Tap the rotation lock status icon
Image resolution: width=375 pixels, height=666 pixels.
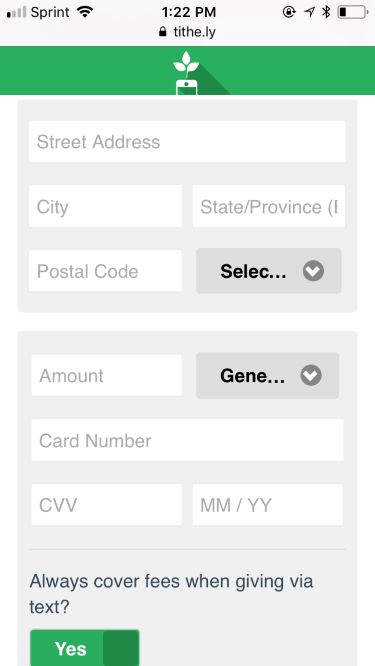point(289,12)
